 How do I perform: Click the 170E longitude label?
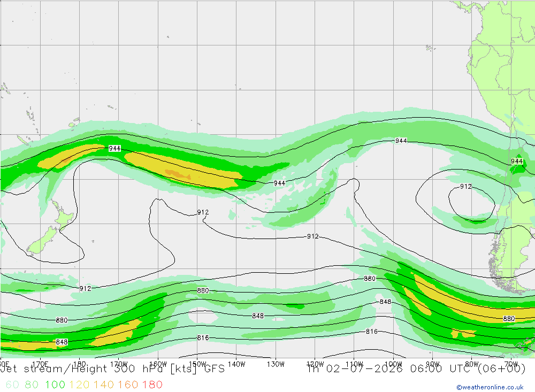click(x=40, y=364)
